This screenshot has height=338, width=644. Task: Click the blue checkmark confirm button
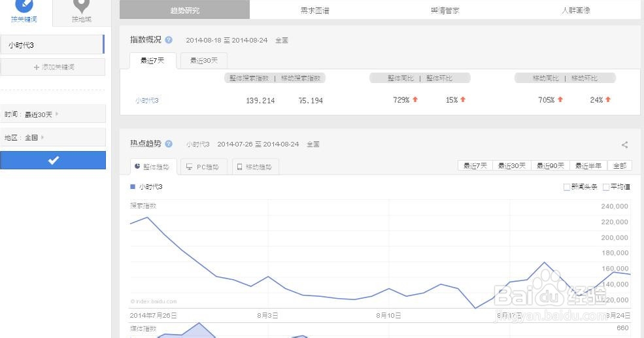click(x=53, y=160)
